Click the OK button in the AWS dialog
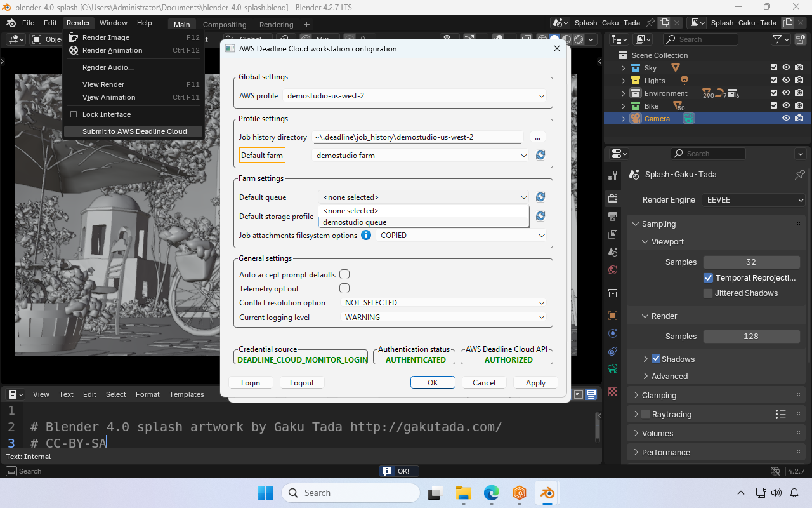This screenshot has height=508, width=812. coord(433,382)
